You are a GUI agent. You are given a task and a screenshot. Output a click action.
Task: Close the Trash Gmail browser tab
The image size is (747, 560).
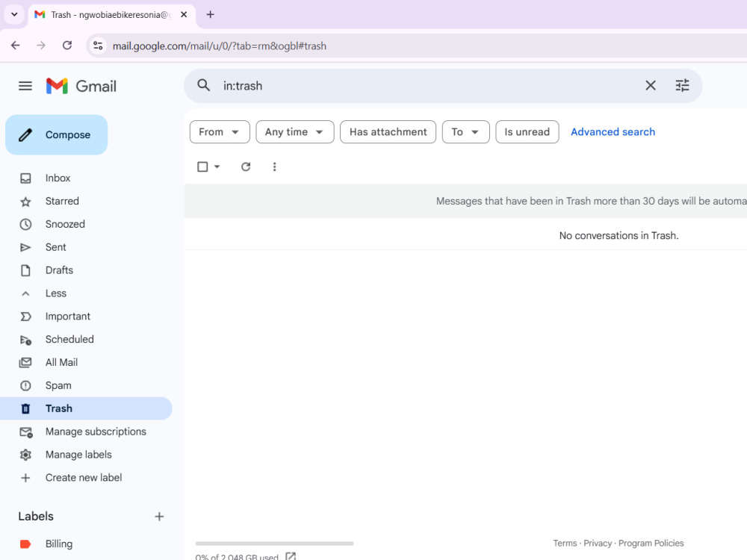[x=184, y=15]
